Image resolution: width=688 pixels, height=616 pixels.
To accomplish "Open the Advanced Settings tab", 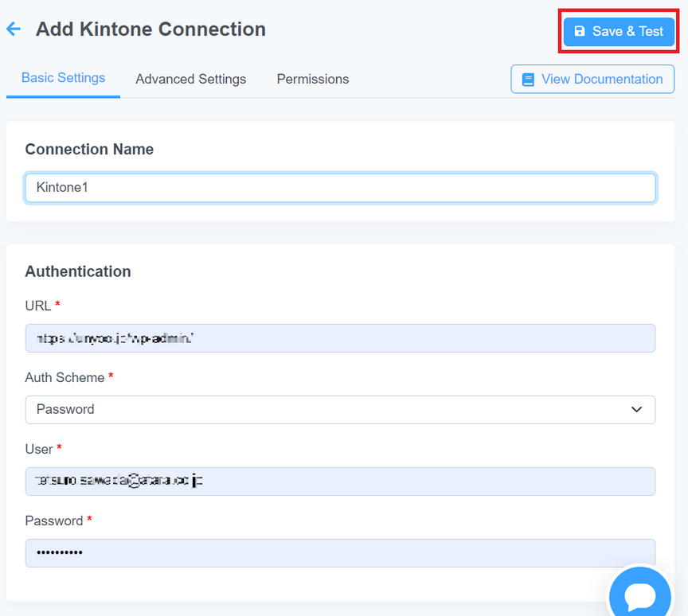I will point(191,79).
